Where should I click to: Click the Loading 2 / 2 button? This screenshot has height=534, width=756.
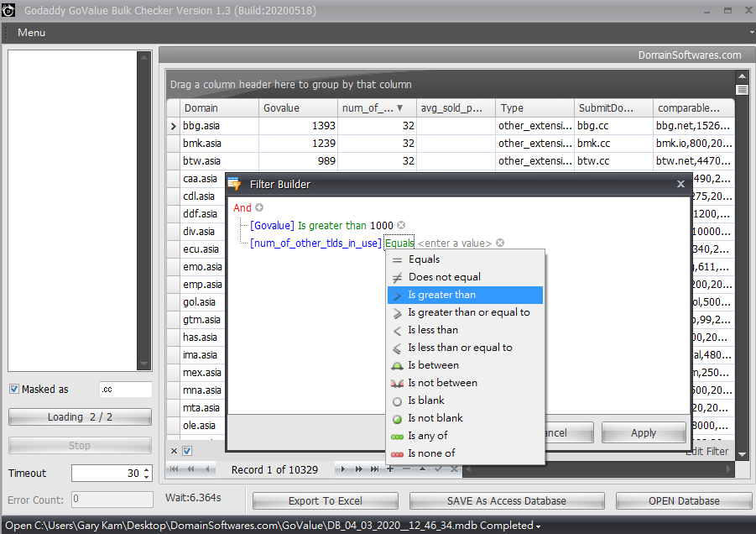click(80, 416)
